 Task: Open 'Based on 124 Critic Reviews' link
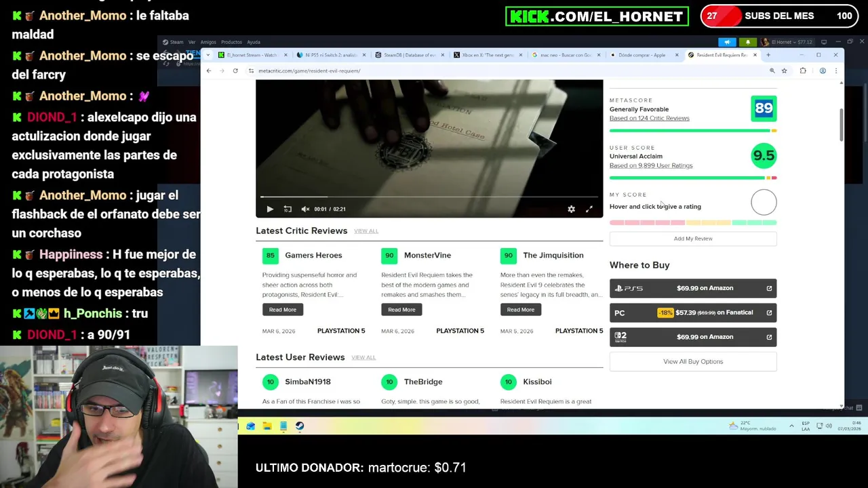(x=649, y=118)
